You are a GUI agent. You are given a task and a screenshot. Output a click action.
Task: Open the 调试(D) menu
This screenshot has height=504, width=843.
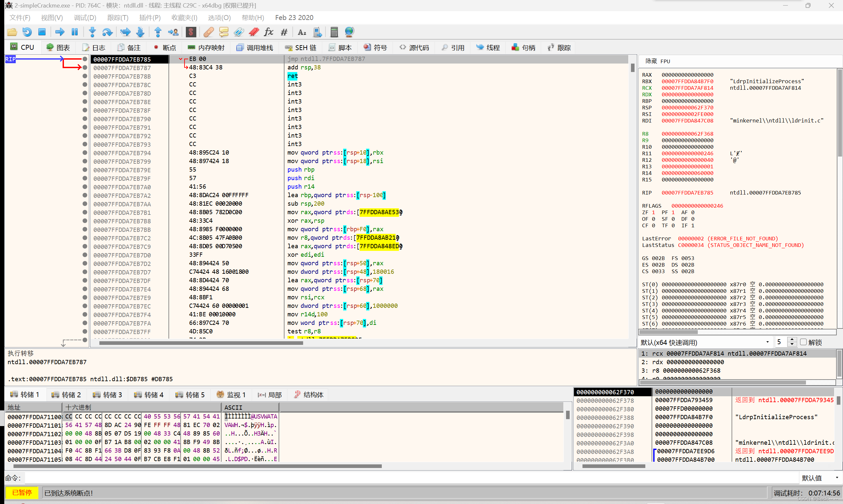(85, 18)
